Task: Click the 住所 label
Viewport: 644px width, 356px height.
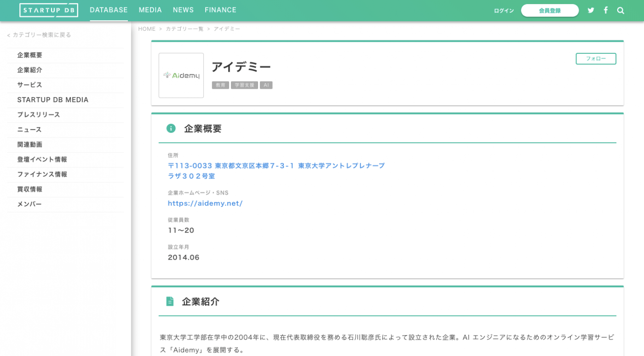Action: tap(173, 155)
